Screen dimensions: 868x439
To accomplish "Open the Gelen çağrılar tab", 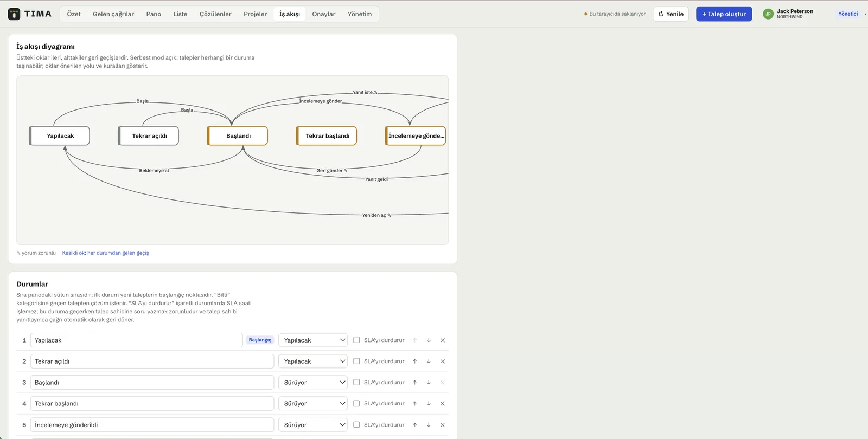I will point(113,14).
